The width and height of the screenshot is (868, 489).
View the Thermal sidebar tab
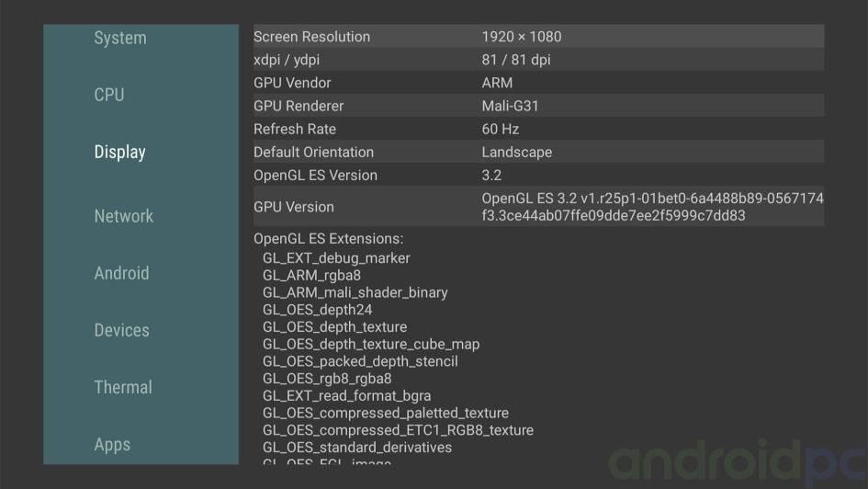tap(123, 387)
